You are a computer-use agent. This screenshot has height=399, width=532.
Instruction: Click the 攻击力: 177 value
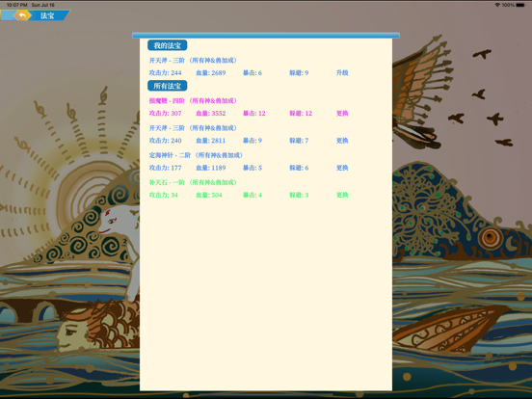tap(165, 168)
